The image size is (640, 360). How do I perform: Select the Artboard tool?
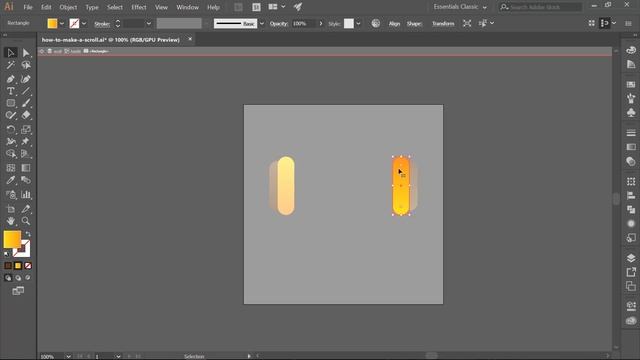click(11, 209)
